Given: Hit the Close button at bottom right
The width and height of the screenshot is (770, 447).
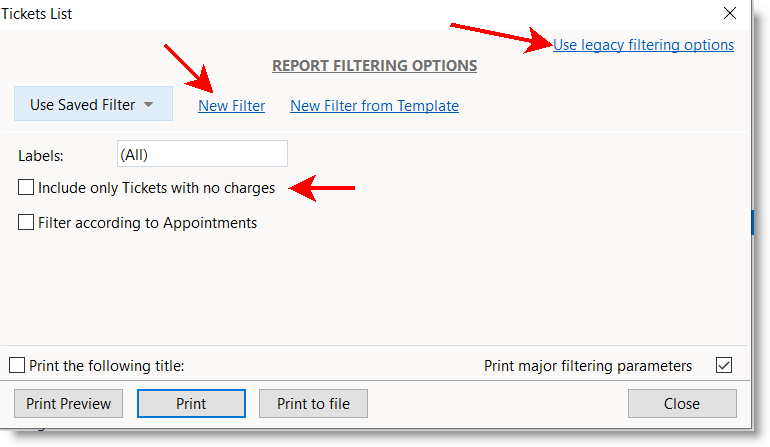Looking at the screenshot, I should (x=681, y=404).
